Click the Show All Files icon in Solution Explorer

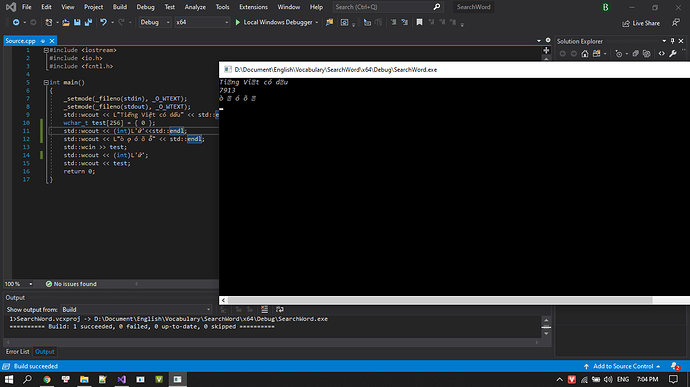click(646, 54)
